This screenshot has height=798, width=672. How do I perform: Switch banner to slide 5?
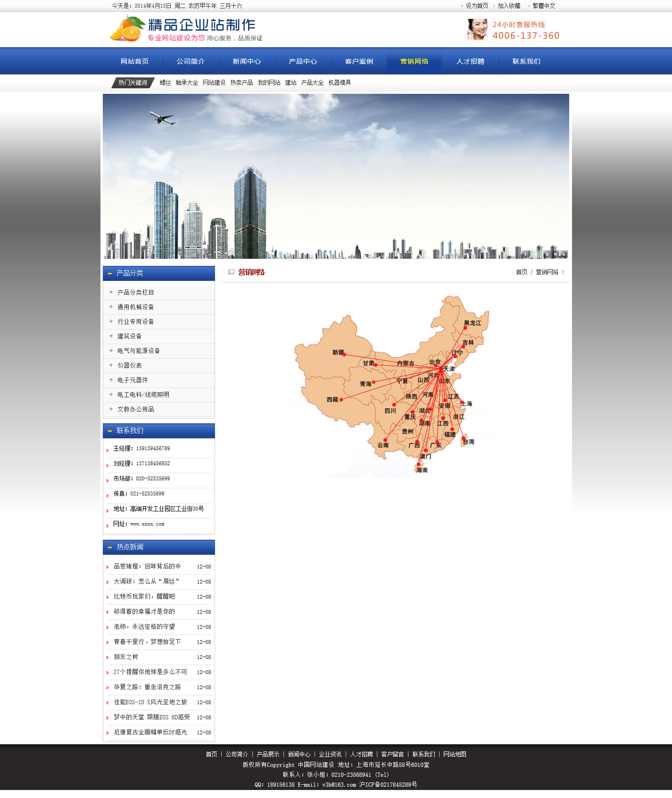(563, 255)
